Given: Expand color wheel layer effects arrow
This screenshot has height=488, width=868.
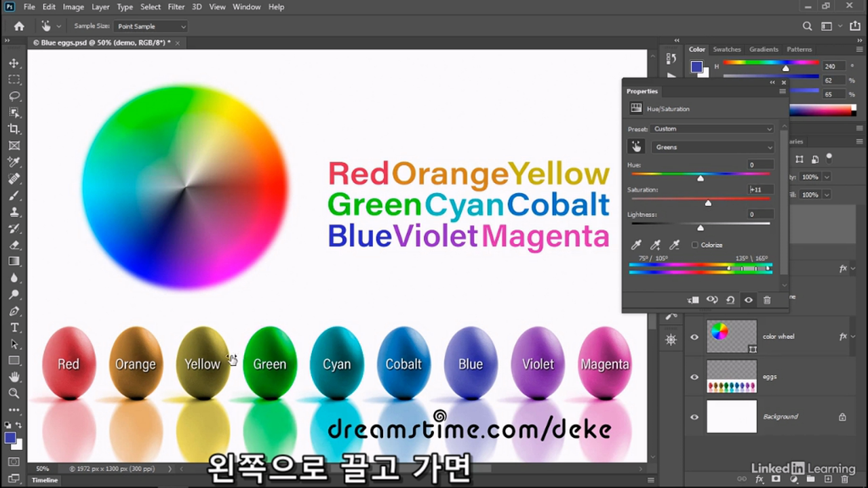Looking at the screenshot, I should pyautogui.click(x=852, y=336).
